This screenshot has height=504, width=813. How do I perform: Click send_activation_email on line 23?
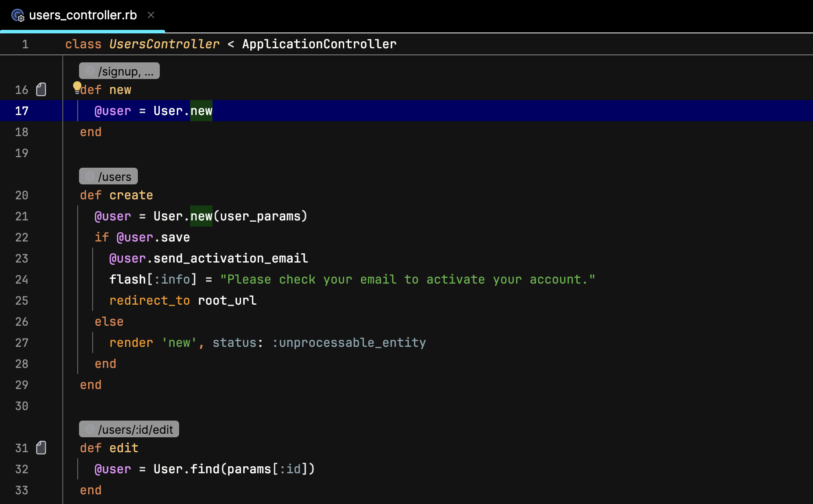tap(230, 258)
